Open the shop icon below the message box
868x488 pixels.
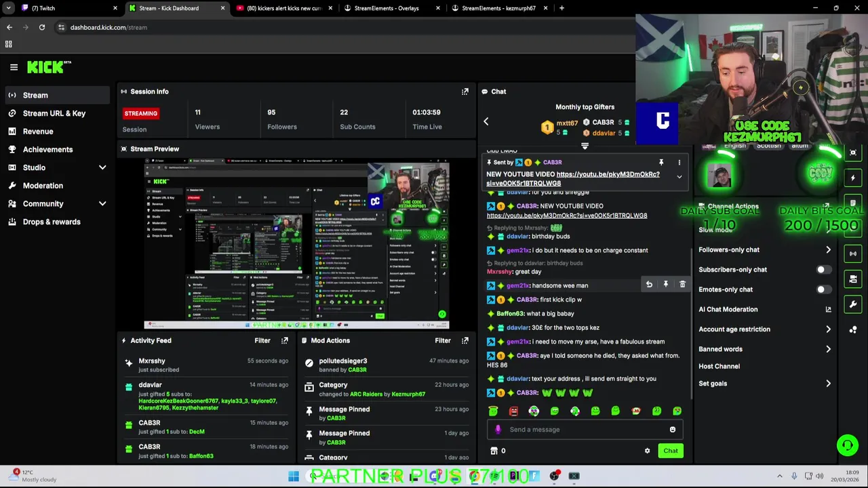tap(494, 451)
